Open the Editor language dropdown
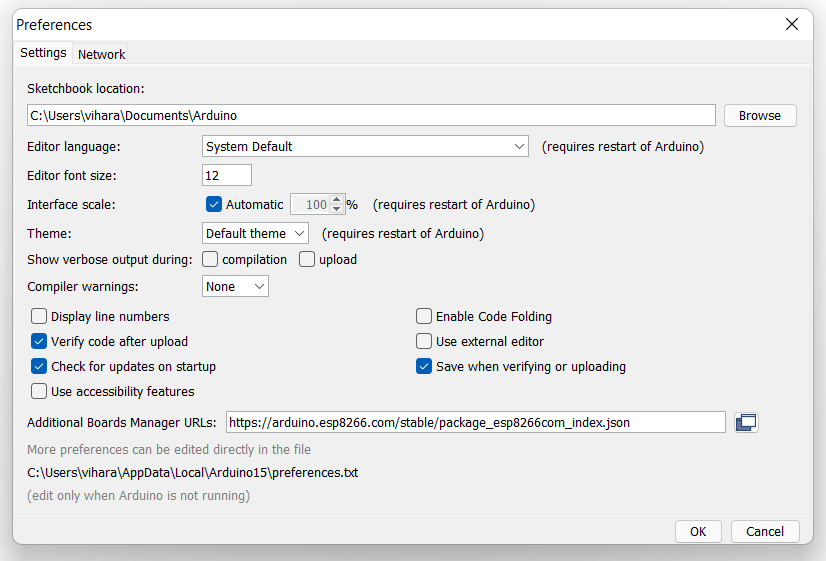 tap(365, 146)
